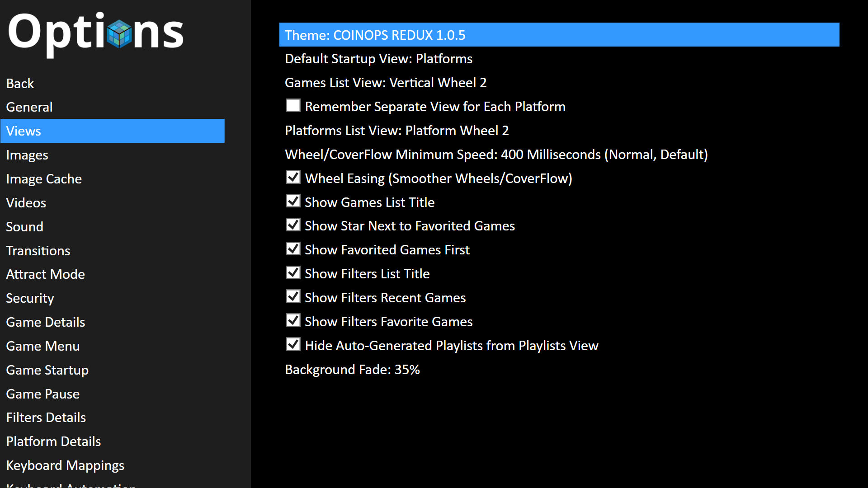Open the Security options section
The image size is (868, 488).
pos(113,298)
